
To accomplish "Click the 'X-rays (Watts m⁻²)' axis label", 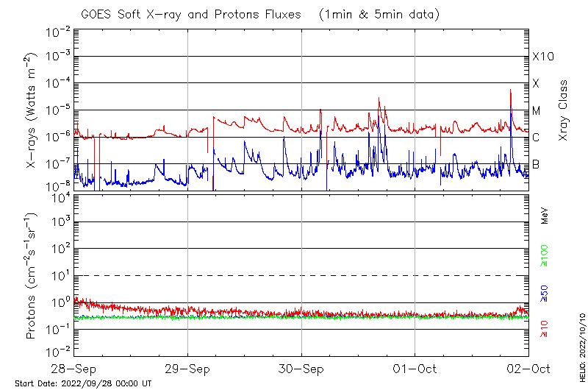I will click(32, 110).
